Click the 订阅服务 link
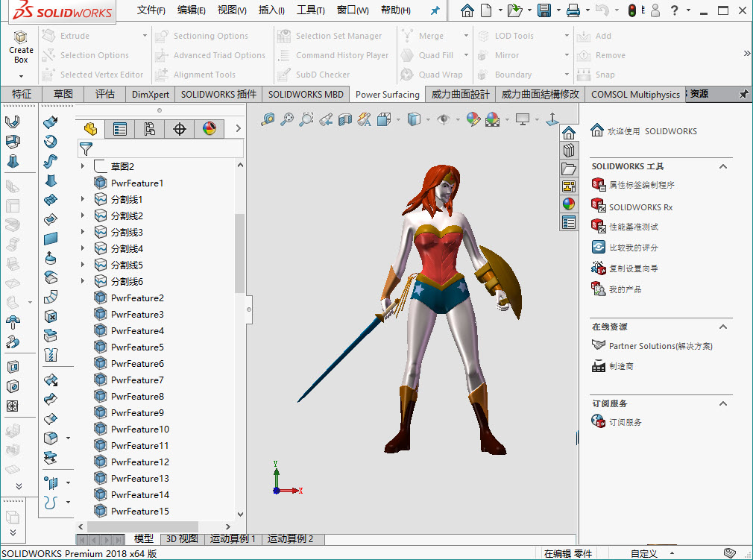This screenshot has width=753, height=560. click(626, 422)
